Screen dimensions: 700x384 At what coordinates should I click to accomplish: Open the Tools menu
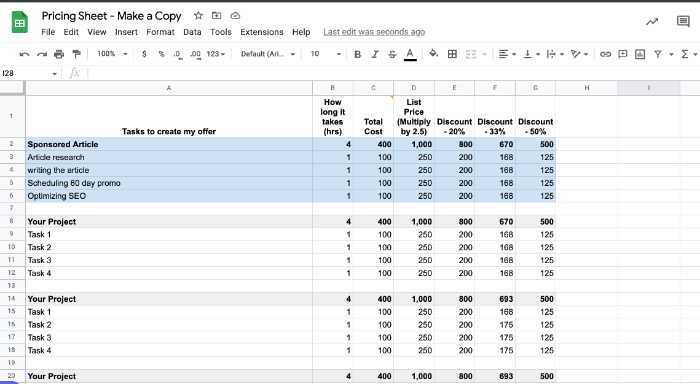click(x=221, y=32)
